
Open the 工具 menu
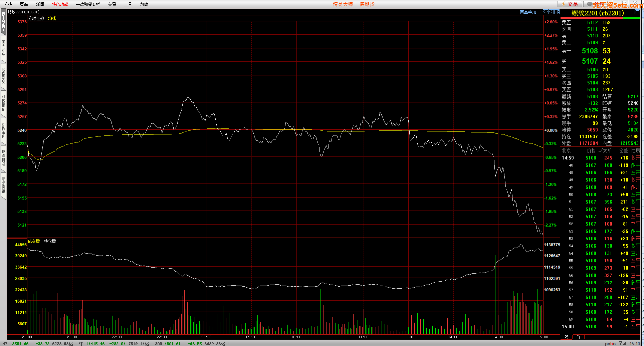[128, 4]
